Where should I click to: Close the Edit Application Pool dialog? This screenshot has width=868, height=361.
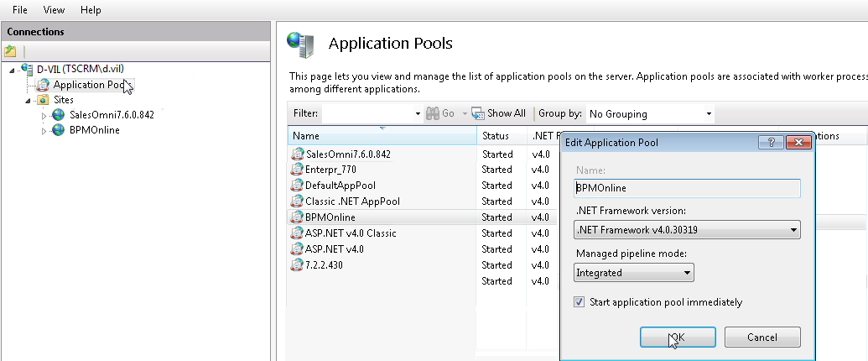tap(798, 143)
